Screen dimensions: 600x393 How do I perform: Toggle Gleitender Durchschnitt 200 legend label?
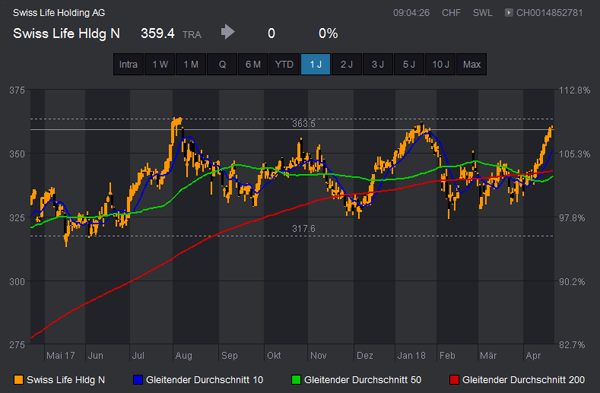[523, 380]
